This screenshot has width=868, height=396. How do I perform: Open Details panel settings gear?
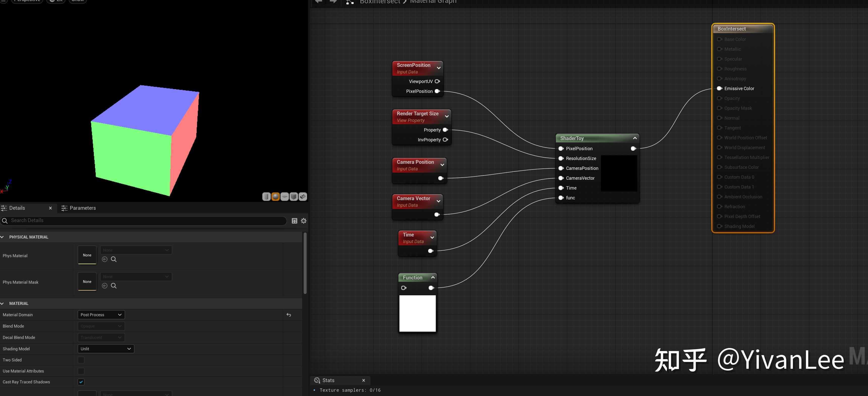coord(304,221)
